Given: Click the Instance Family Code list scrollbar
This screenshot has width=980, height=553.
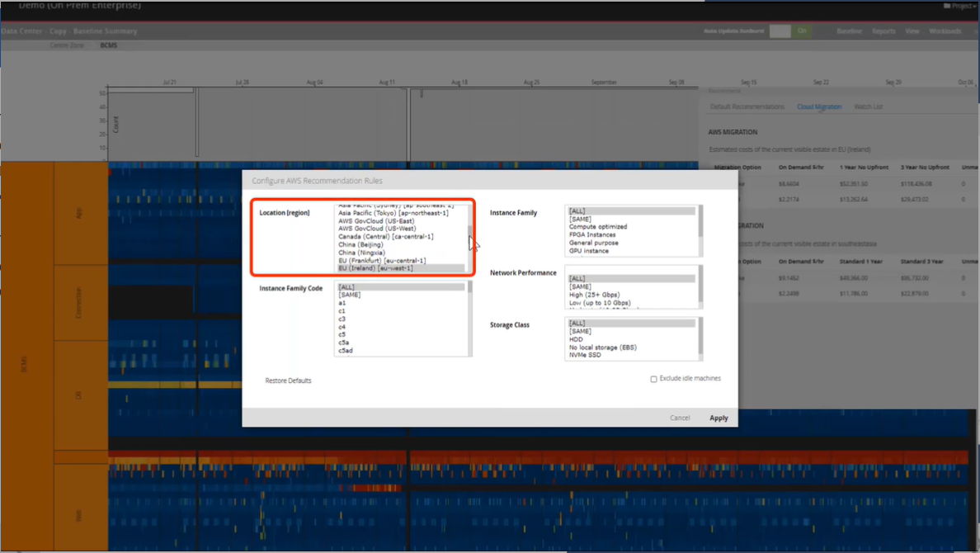Looking at the screenshot, I should click(469, 319).
